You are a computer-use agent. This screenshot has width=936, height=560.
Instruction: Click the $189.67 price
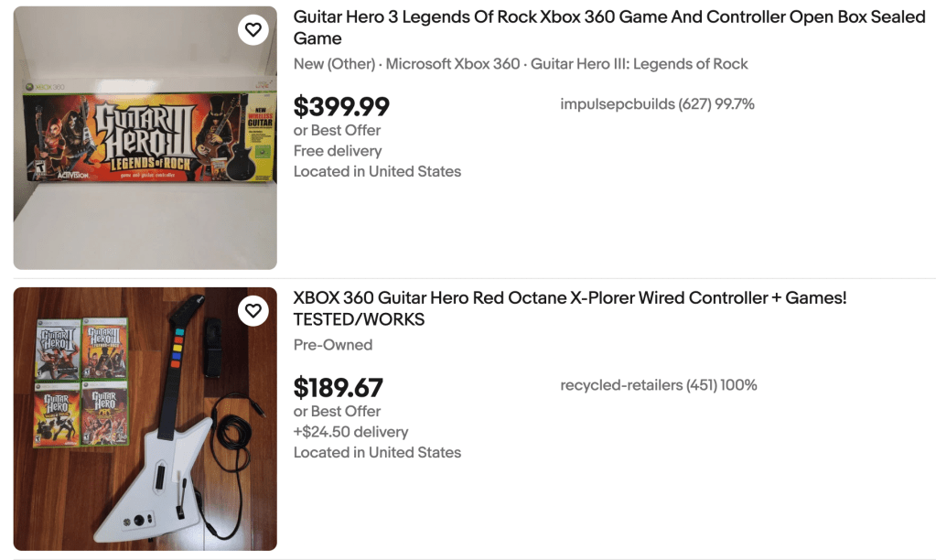[338, 388]
